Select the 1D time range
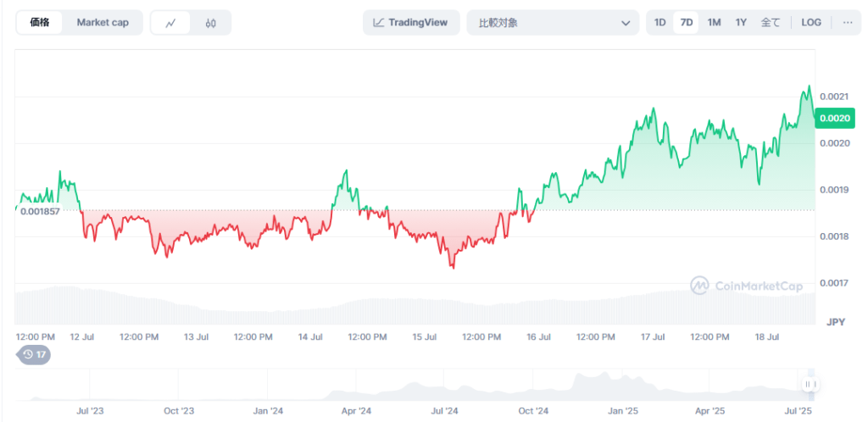 tap(659, 23)
